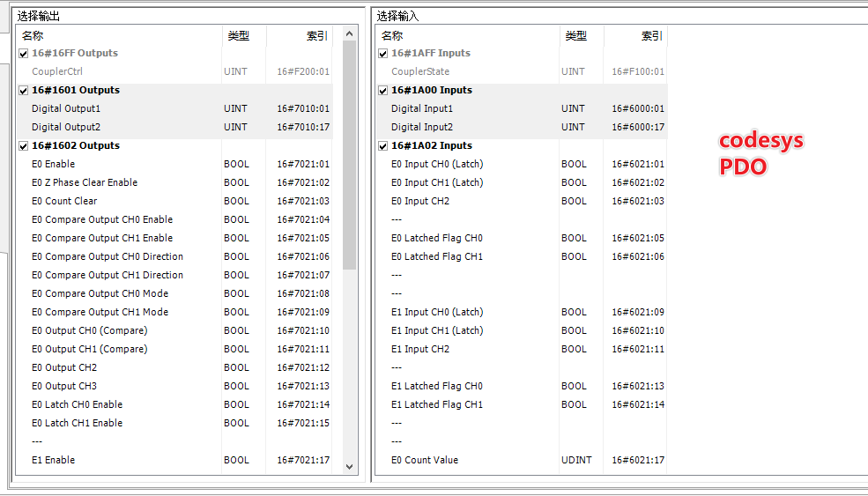The width and height of the screenshot is (868, 496).
Task: Click the output list scrollbar thumb
Action: point(349,155)
